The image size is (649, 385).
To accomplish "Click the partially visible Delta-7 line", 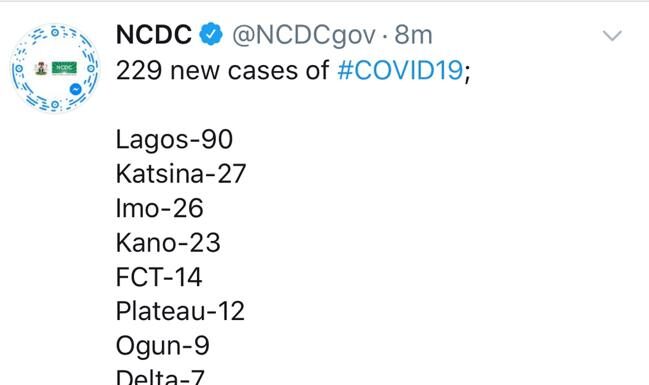I will click(x=160, y=377).
